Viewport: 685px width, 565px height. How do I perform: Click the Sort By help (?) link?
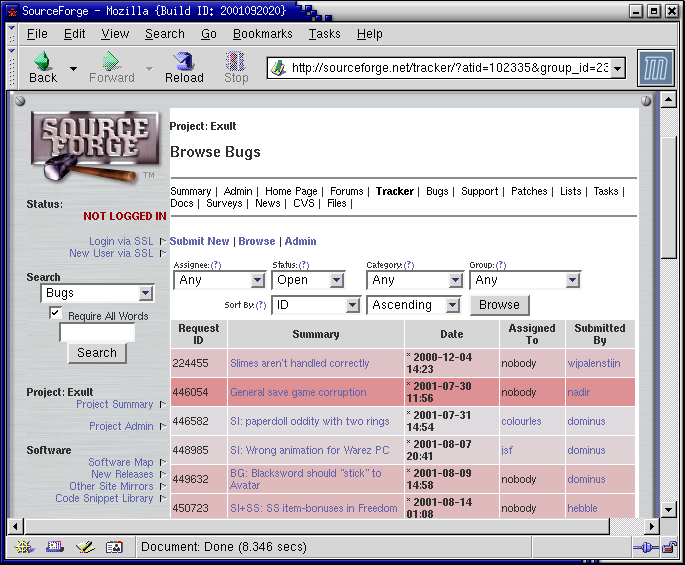261,305
